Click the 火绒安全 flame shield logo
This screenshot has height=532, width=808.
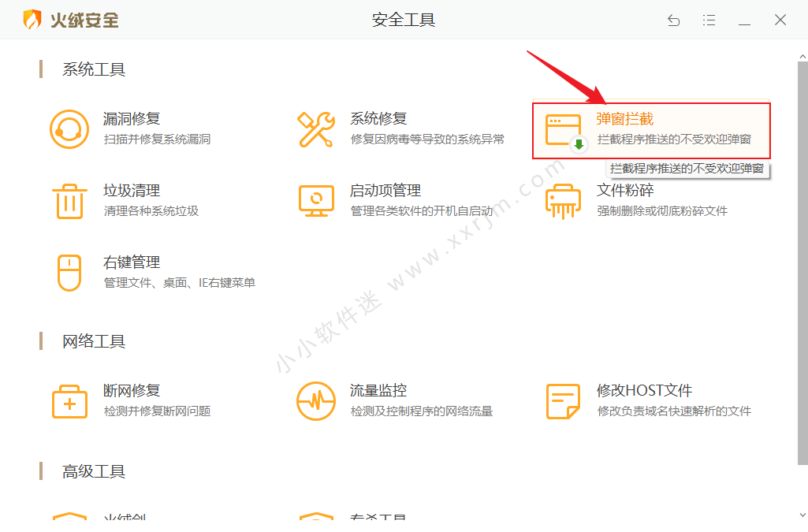click(x=32, y=20)
